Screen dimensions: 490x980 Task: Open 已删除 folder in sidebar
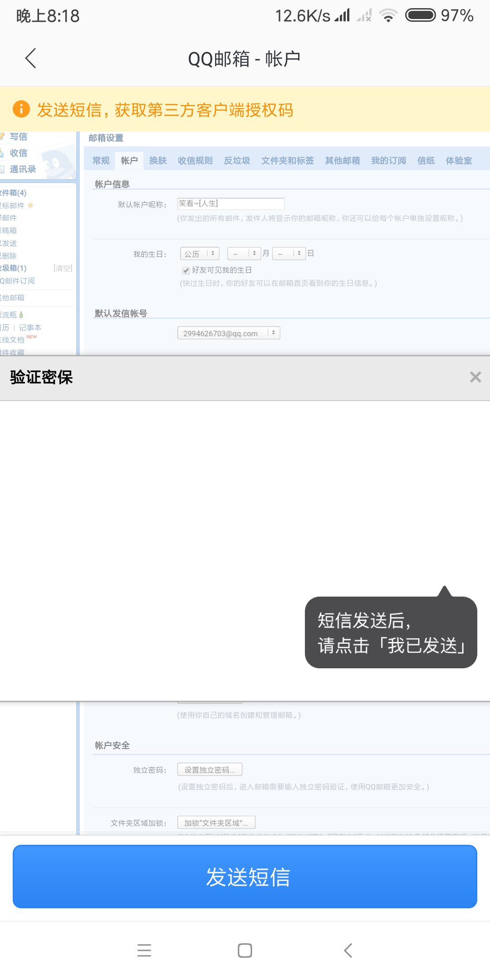pyautogui.click(x=8, y=256)
